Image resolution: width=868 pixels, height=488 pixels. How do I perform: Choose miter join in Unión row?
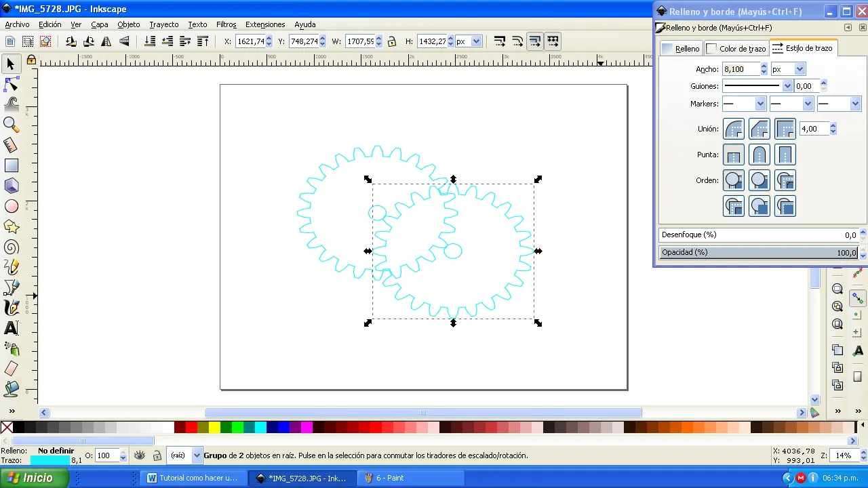[785, 129]
